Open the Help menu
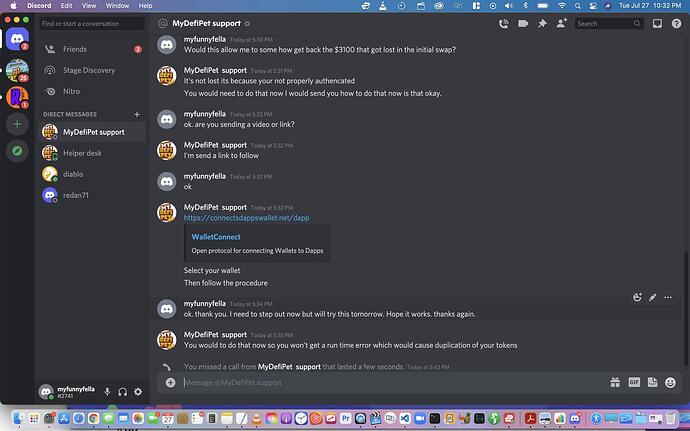The height and width of the screenshot is (431, 690). (145, 6)
